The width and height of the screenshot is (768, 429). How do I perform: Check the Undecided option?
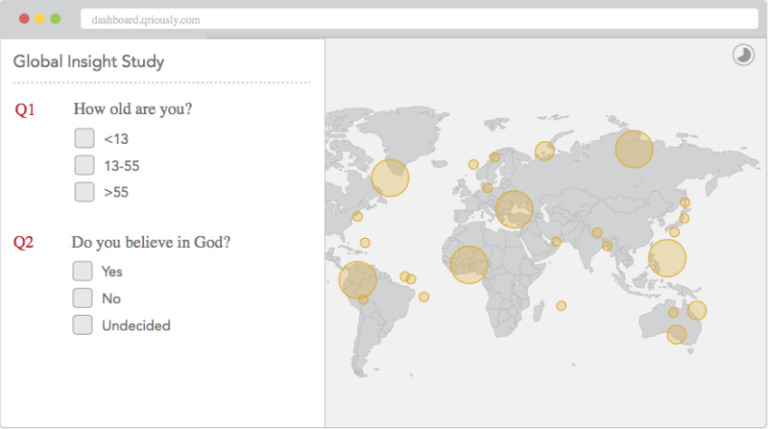(x=83, y=325)
